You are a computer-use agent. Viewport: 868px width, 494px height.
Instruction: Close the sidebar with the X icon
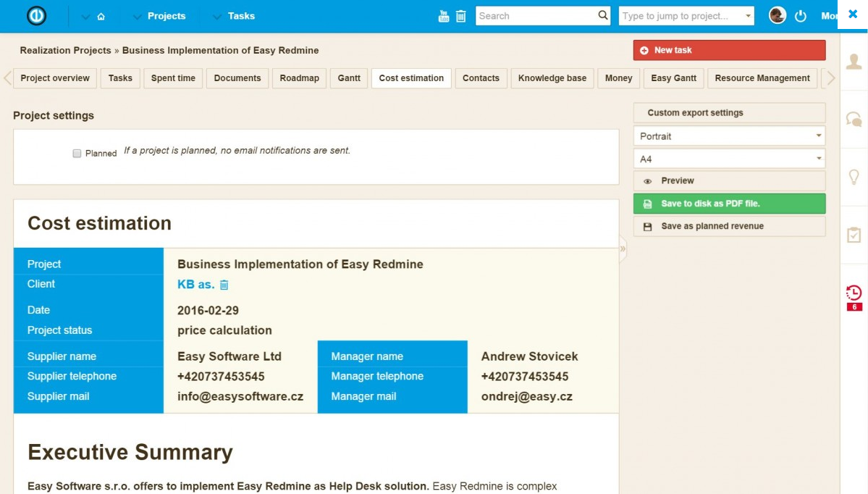[853, 14]
